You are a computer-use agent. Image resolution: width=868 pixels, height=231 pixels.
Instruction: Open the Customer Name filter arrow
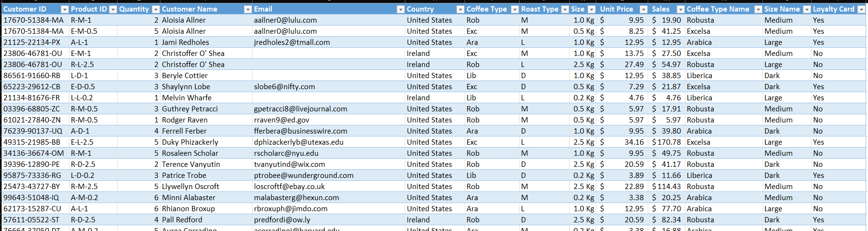pos(248,9)
